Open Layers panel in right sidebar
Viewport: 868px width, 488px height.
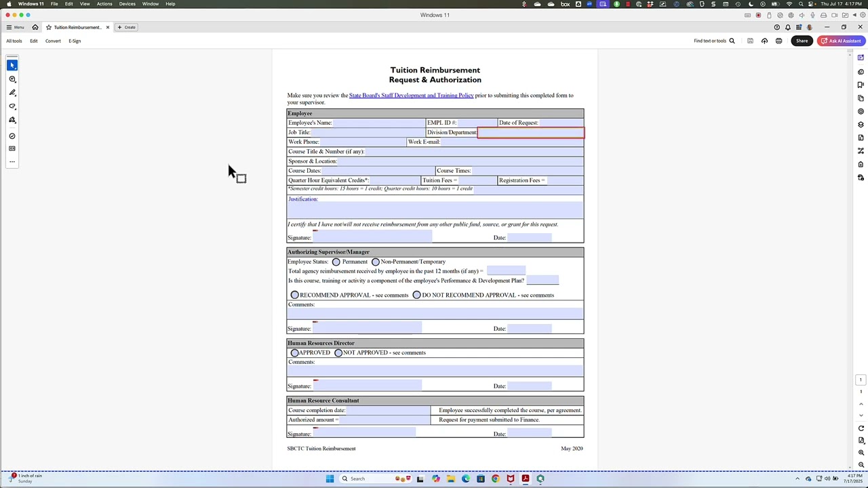click(x=861, y=125)
